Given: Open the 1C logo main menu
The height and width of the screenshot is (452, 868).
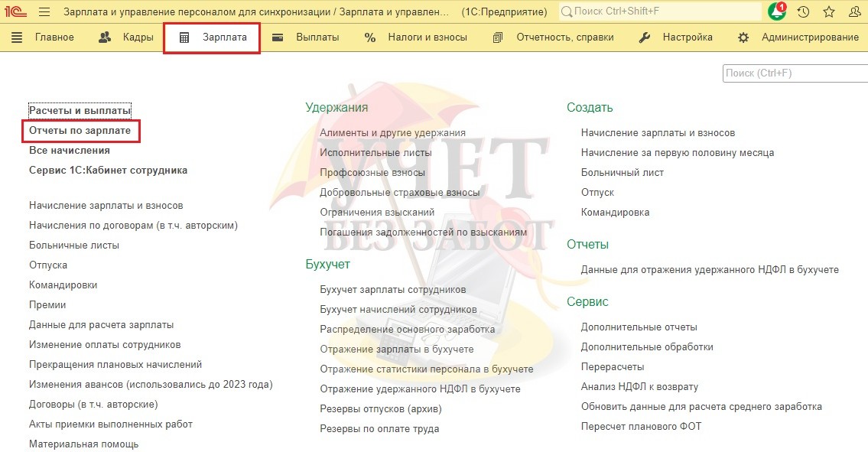Looking at the screenshot, I should [15, 11].
